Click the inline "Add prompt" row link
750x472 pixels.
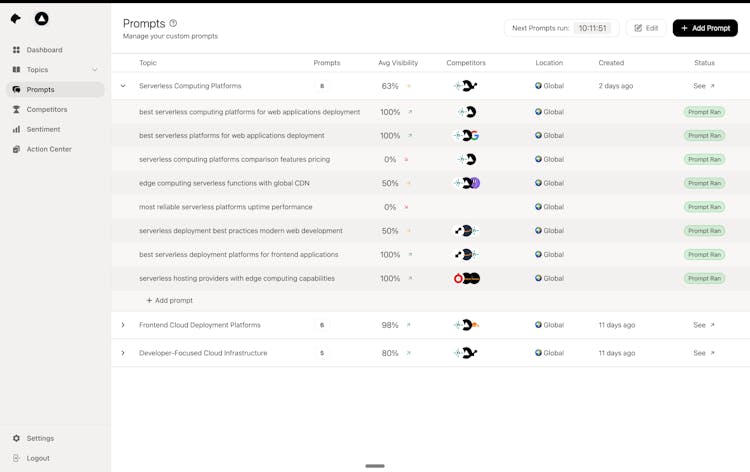(170, 300)
